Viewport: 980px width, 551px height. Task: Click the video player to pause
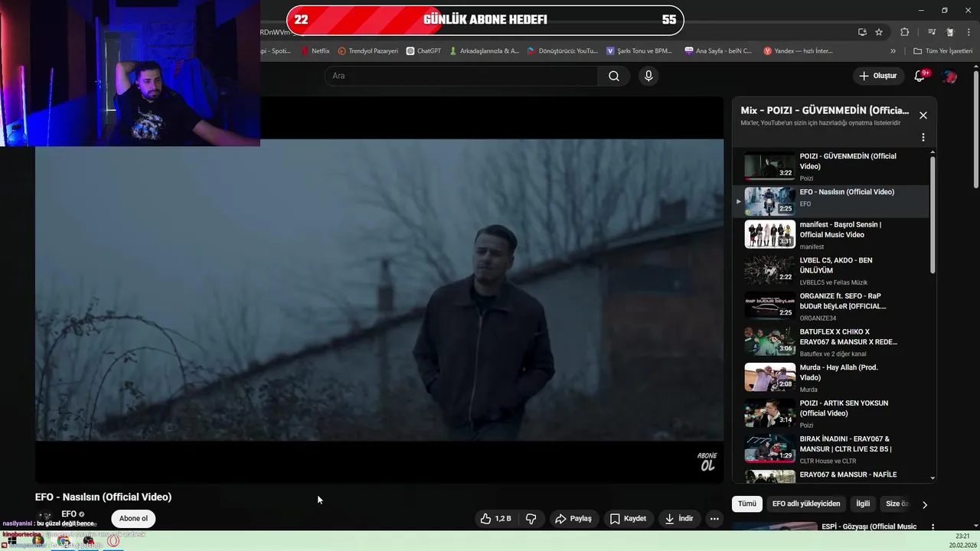(x=379, y=289)
